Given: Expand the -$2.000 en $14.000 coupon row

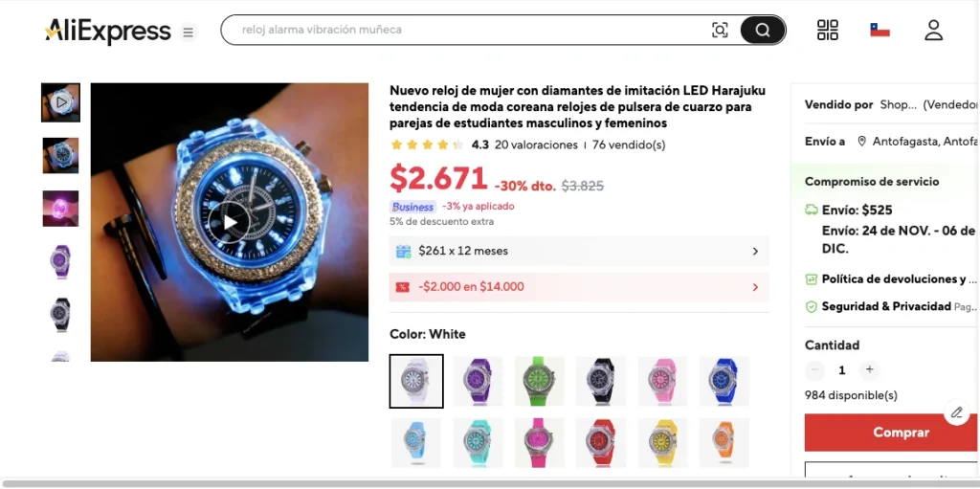Looking at the screenshot, I should tap(579, 287).
